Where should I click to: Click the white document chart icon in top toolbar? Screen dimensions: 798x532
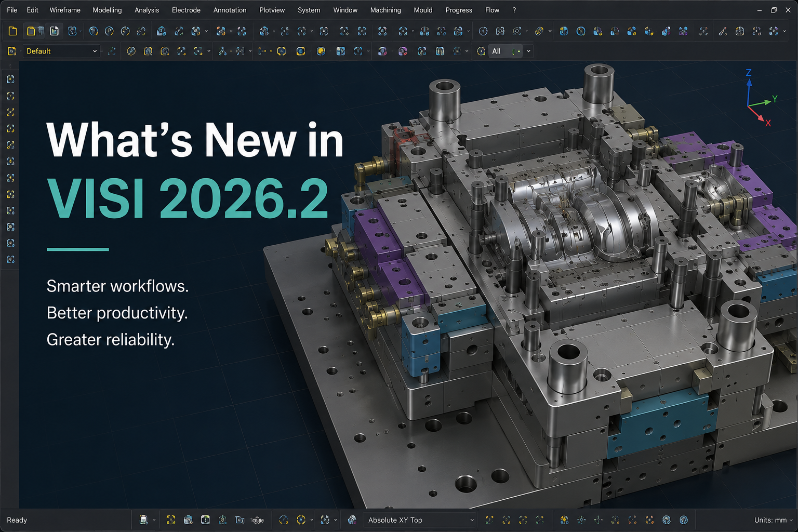(x=54, y=31)
